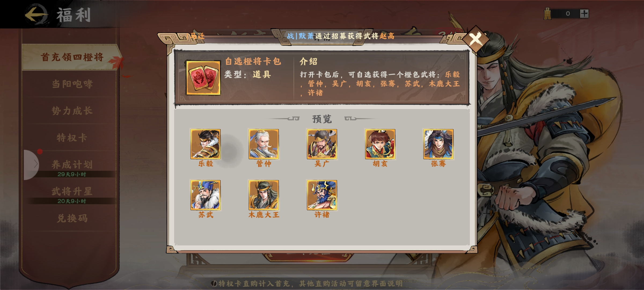The image size is (644, 290).
Task: Choose the 木鹿大王 hero portrait
Action: pos(264,195)
